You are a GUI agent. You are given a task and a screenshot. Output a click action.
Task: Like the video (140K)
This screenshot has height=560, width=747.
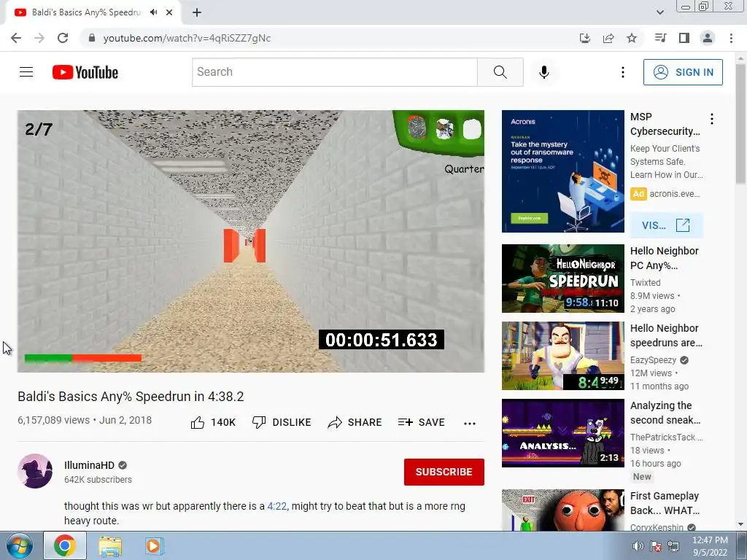coord(213,422)
